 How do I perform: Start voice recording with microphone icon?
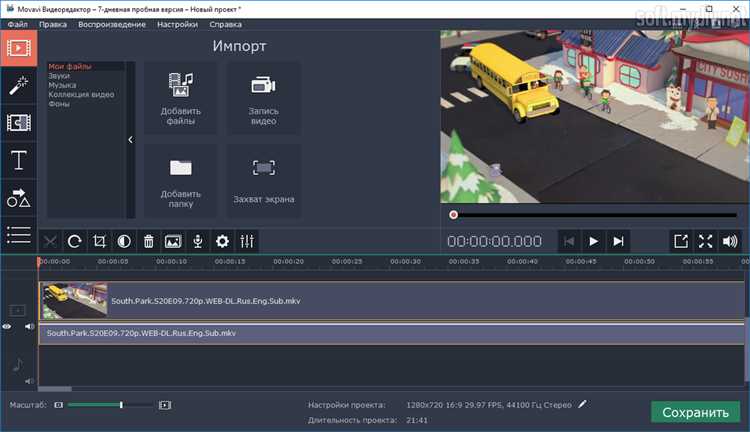pos(198,241)
